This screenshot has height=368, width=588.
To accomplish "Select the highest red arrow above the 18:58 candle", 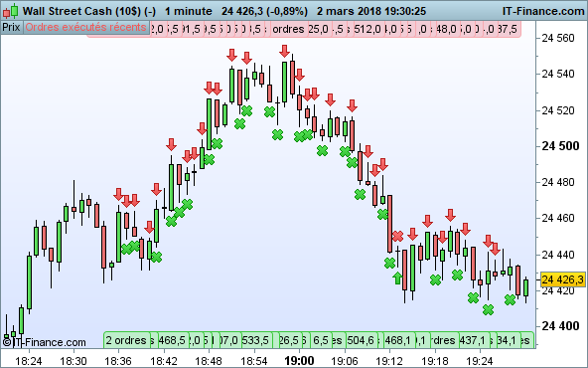I will click(284, 51).
